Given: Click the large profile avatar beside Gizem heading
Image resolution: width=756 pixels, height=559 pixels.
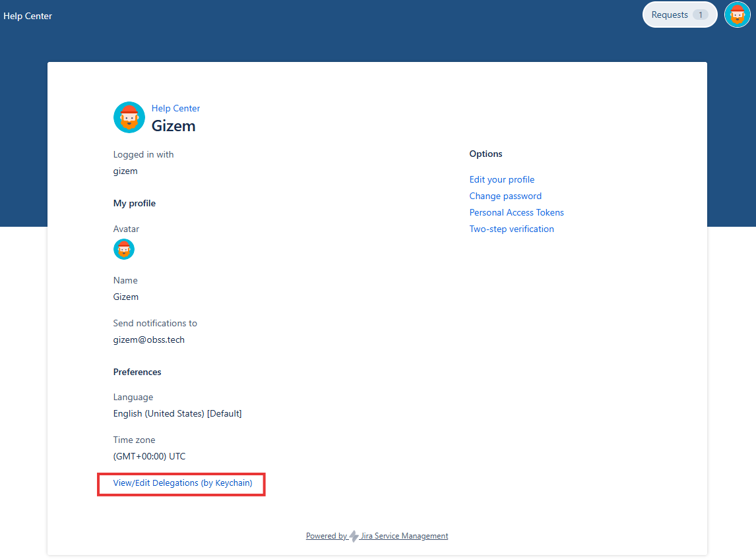Looking at the screenshot, I should [x=129, y=117].
